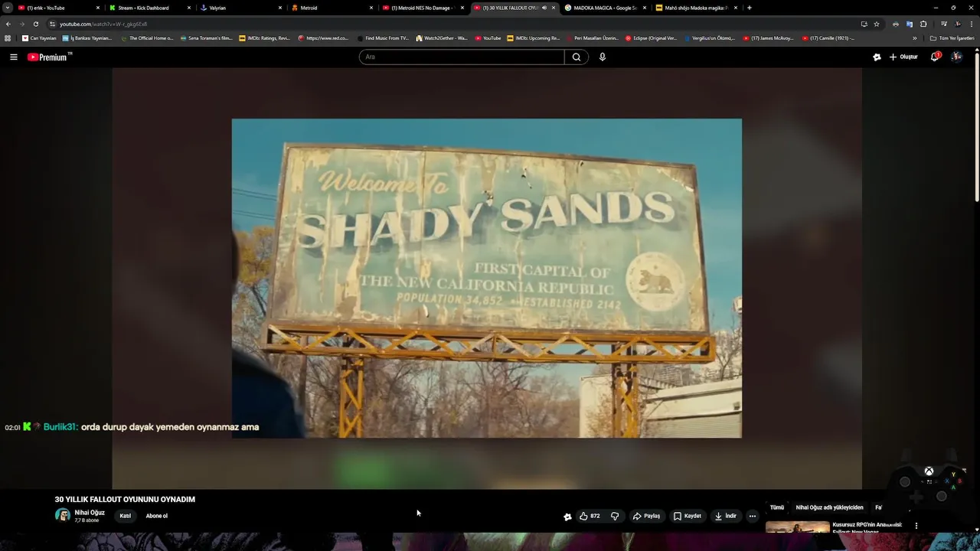The image size is (980, 551).
Task: Click video title 30 YILLIK FALLOUT OYUNUNU OYNADIM
Action: (x=125, y=500)
